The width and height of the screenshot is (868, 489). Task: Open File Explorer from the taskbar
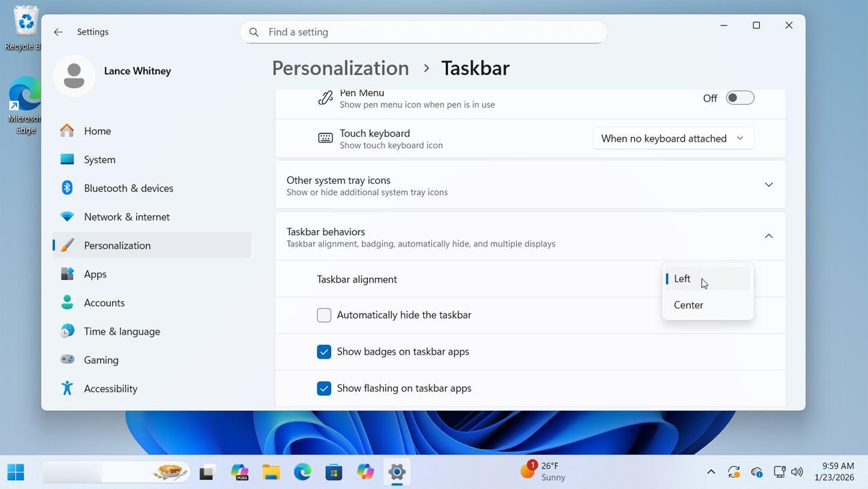[270, 472]
